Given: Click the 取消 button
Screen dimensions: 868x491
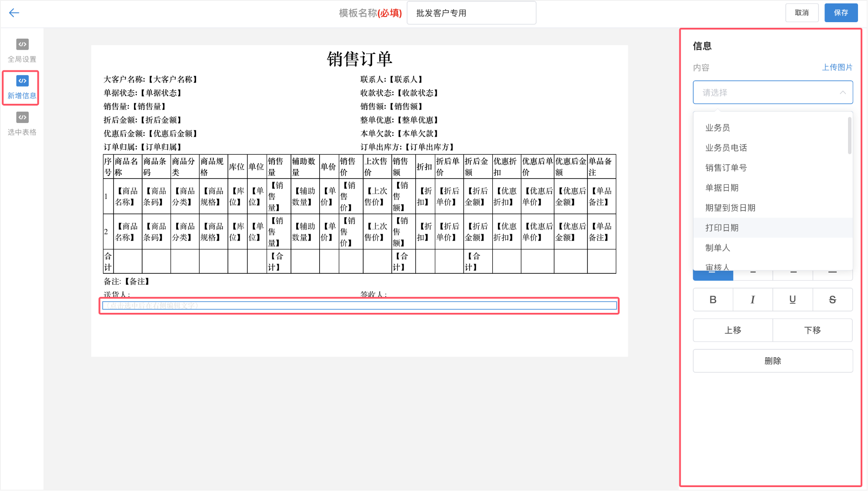Looking at the screenshot, I should [x=801, y=13].
